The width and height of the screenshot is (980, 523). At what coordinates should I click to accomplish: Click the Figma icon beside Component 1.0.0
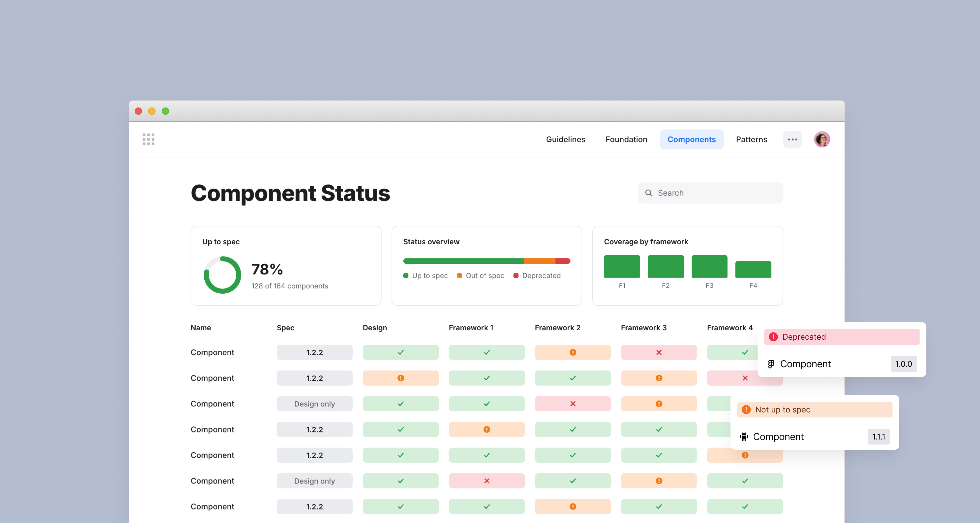[x=771, y=364]
